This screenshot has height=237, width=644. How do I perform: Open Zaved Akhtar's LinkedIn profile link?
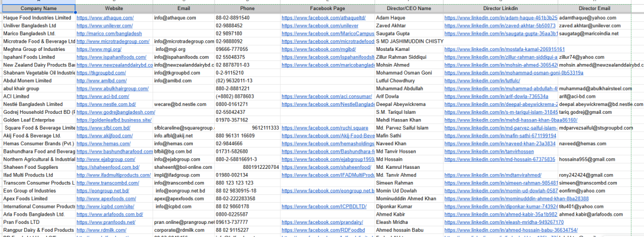point(500,25)
